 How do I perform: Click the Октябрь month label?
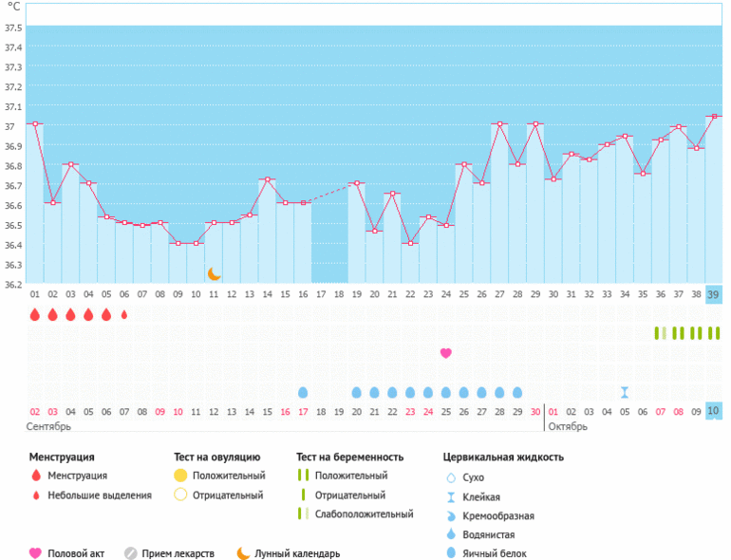(x=567, y=427)
